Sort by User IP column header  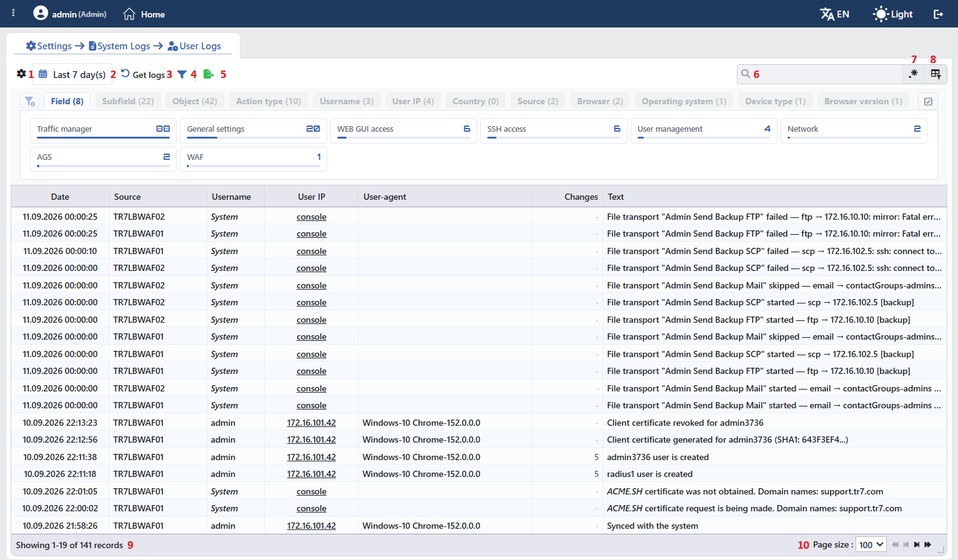311,197
